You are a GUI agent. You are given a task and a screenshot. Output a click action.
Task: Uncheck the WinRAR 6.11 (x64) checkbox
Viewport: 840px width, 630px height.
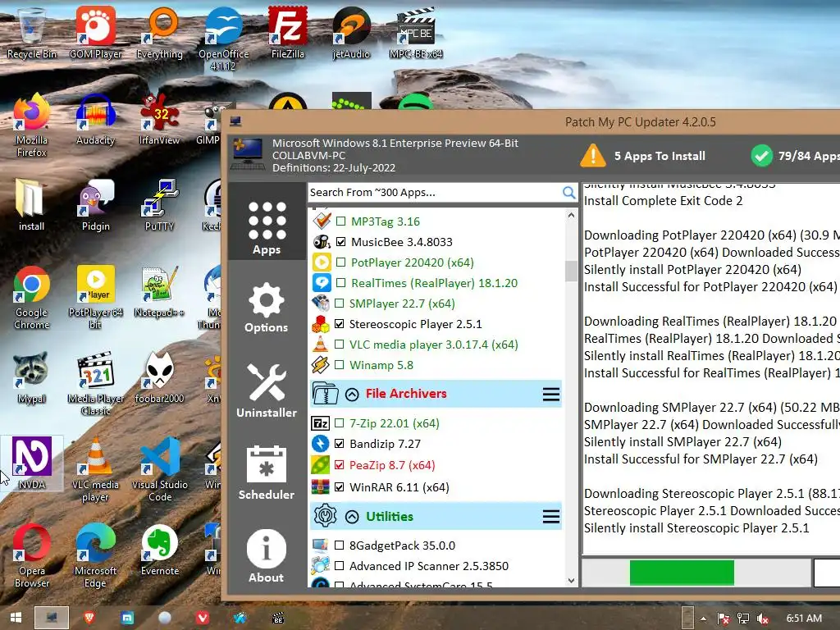coord(339,487)
